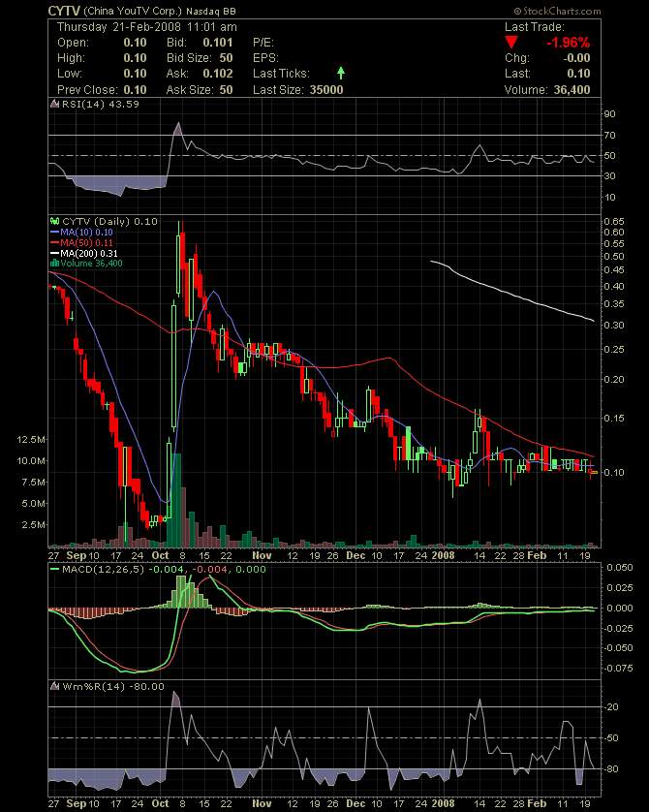Screen dimensions: 649x812
Task: Click the Nasdaq BB exchange label
Action: click(210, 11)
